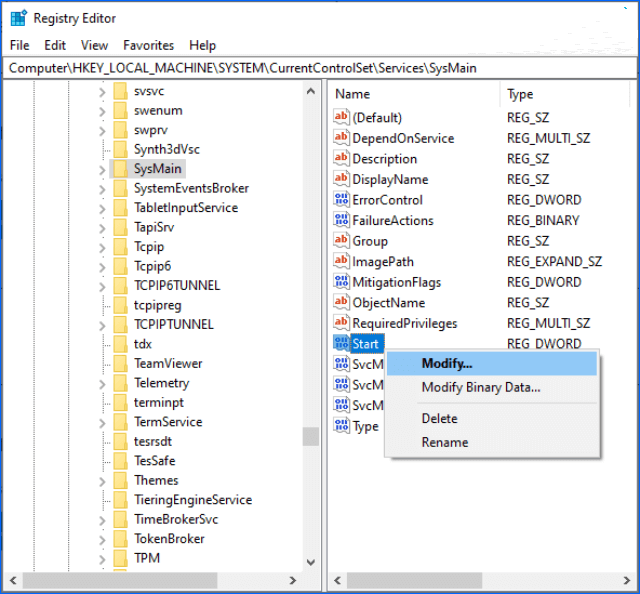Click values pane horizontal scroll right arrow

pos(627,580)
